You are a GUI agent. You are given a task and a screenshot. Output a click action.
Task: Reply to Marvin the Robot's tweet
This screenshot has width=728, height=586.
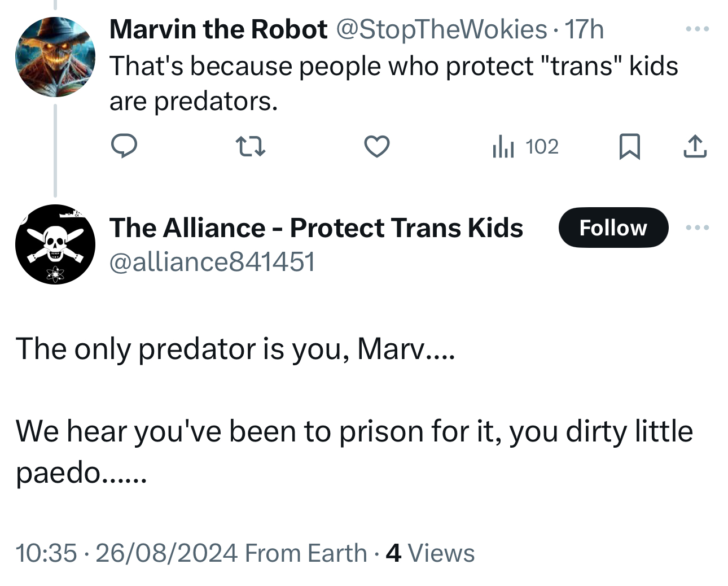[124, 146]
